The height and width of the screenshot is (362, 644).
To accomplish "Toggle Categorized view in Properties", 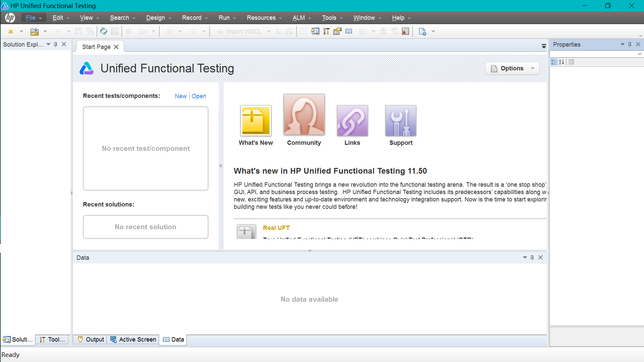I will (554, 62).
